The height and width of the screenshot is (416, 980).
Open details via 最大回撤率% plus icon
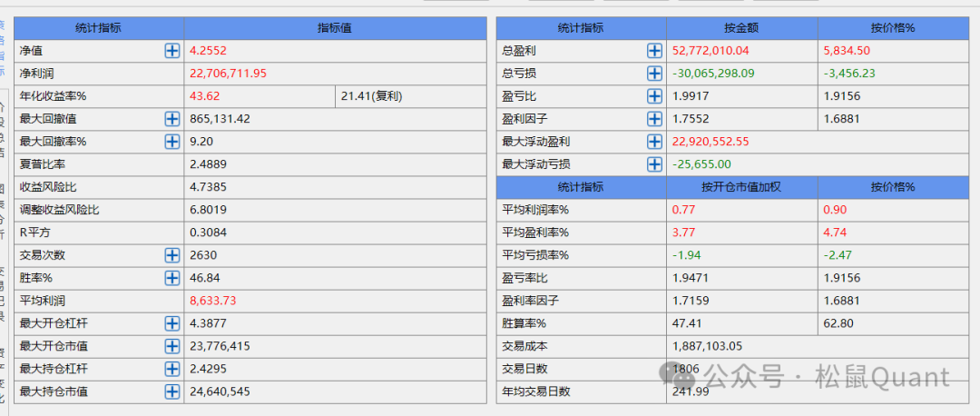(x=171, y=142)
